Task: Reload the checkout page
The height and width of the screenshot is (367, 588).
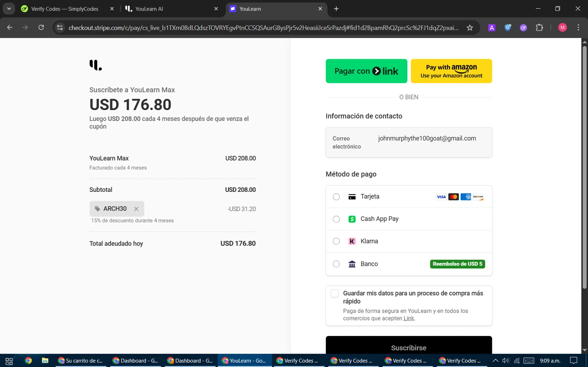Action: coord(41,27)
